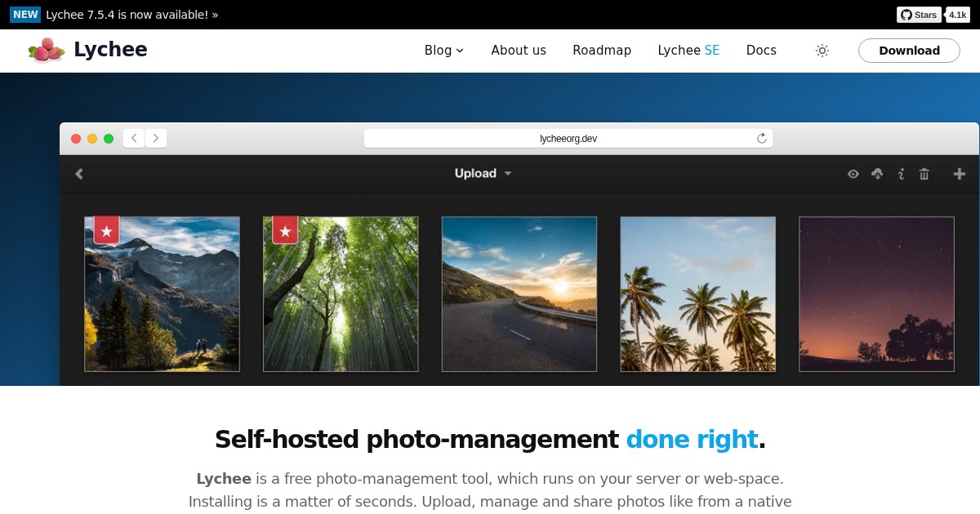This screenshot has width=980, height=514.
Task: Click the 'done right' highlighted heading text
Action: pos(693,440)
